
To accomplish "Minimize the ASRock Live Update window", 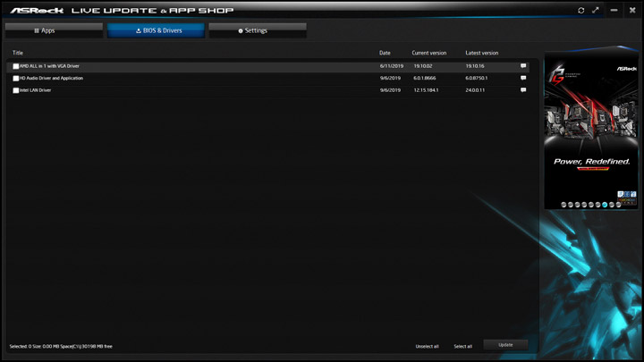I will [x=614, y=10].
